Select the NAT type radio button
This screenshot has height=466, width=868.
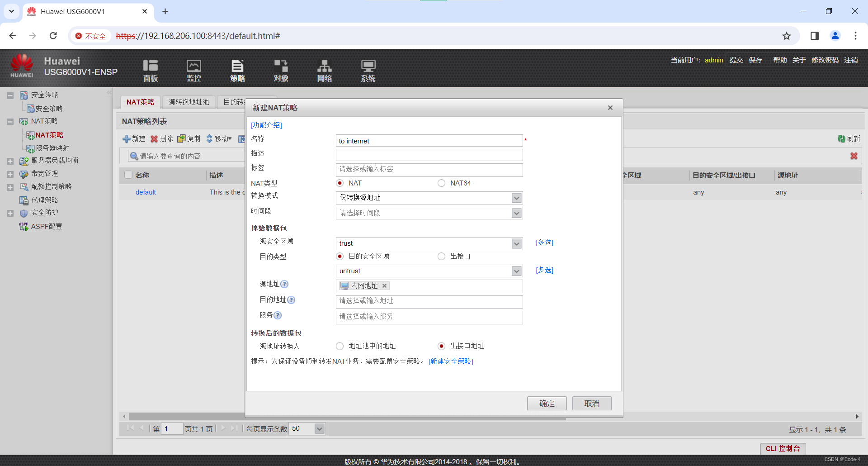(340, 183)
